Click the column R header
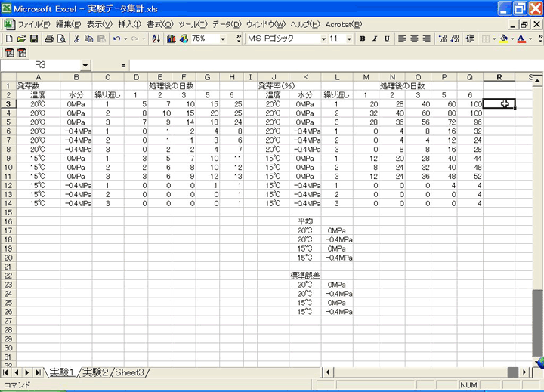544x392 pixels. click(499, 77)
